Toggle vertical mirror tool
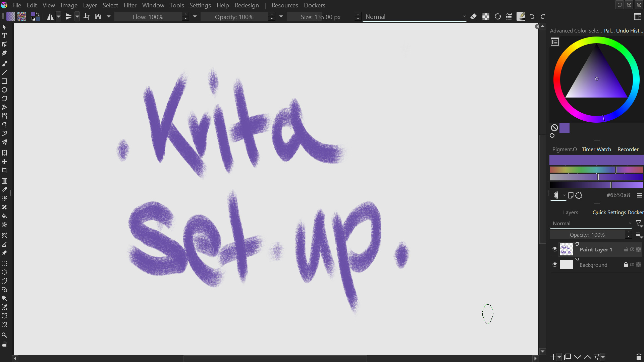 69,17
